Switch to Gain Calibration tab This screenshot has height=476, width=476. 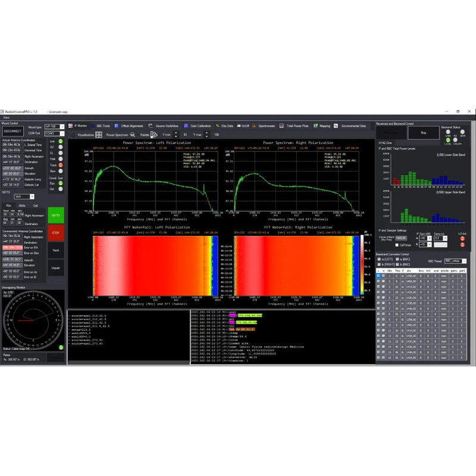(x=198, y=126)
